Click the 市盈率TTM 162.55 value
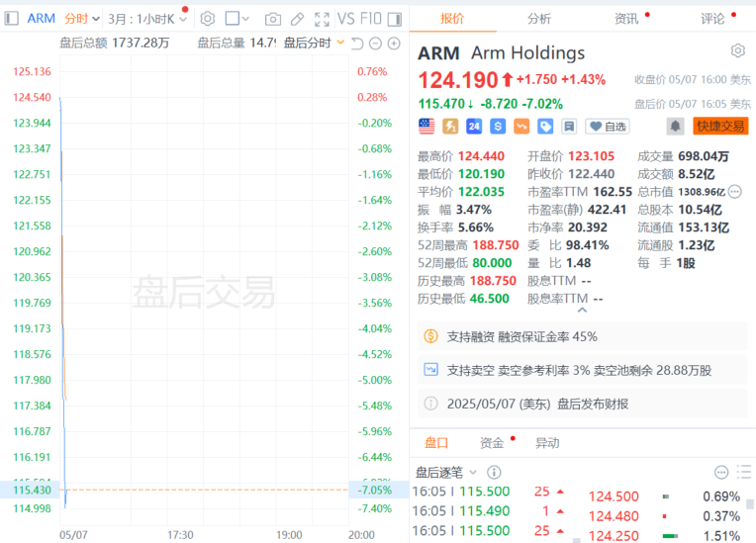756x543 pixels. click(613, 192)
